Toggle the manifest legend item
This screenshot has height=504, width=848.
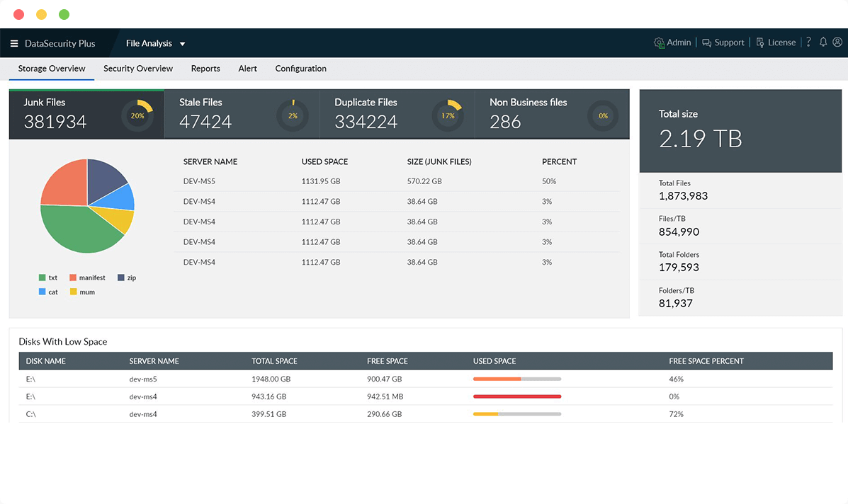[87, 278]
